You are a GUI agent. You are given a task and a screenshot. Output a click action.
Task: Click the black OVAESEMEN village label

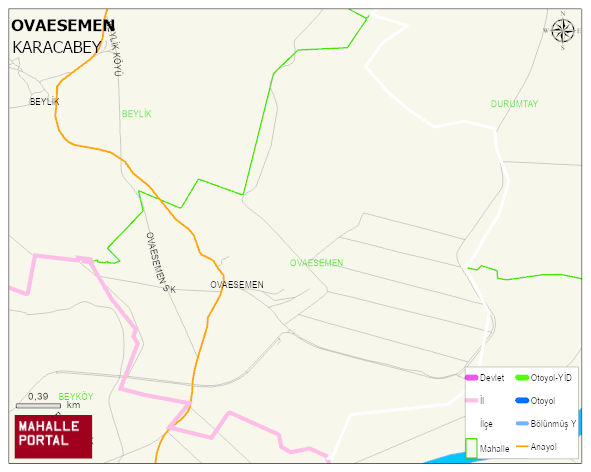[237, 285]
